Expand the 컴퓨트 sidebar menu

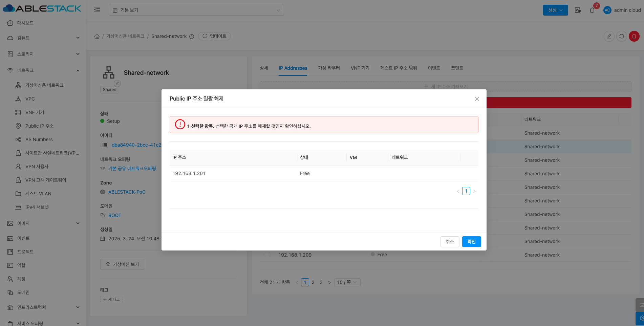click(x=43, y=38)
